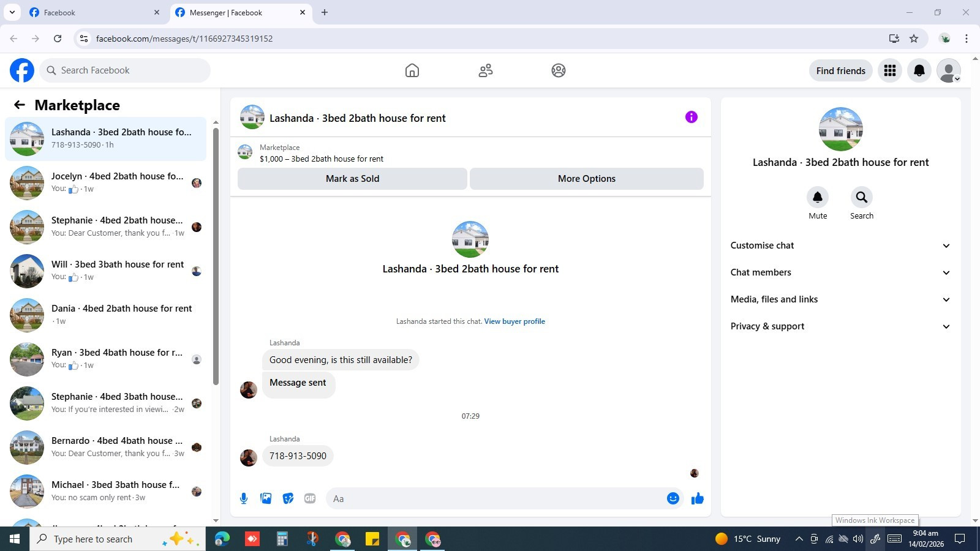The height and width of the screenshot is (551, 980).
Task: Send a thumbs-up like
Action: [x=698, y=498]
